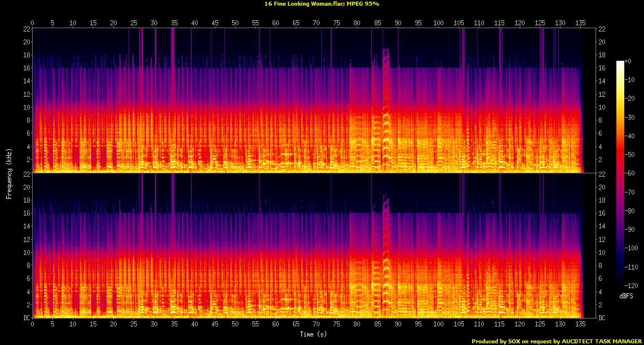Click the bright harmonic spike near 87s in upper channel
644x345 pixels.
click(386, 113)
